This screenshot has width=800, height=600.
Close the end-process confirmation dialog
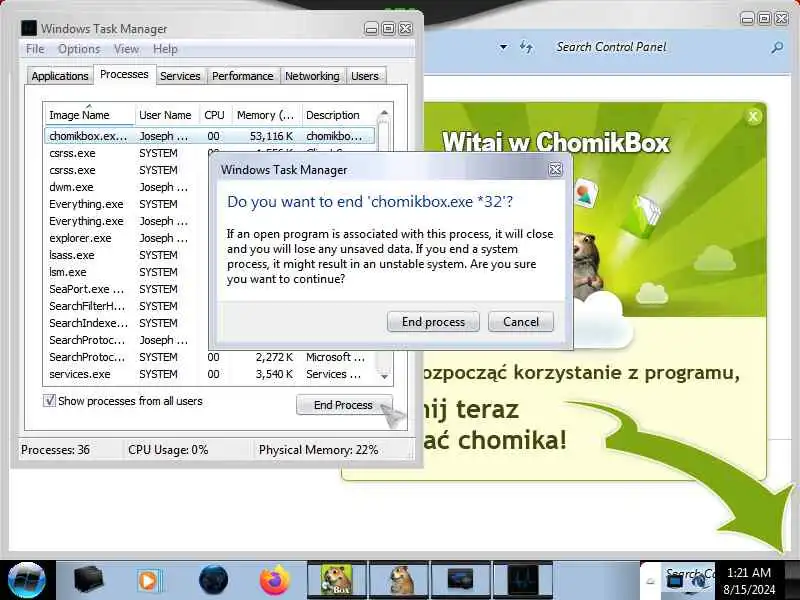pyautogui.click(x=555, y=169)
